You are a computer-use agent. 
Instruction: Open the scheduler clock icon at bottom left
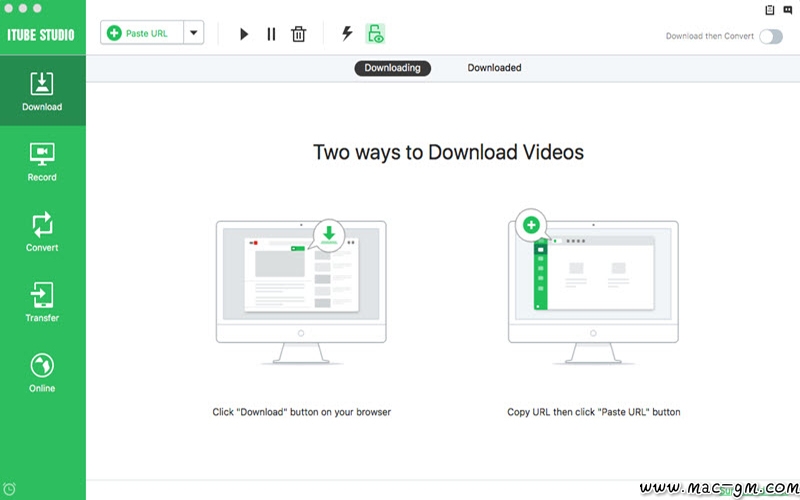[9, 489]
